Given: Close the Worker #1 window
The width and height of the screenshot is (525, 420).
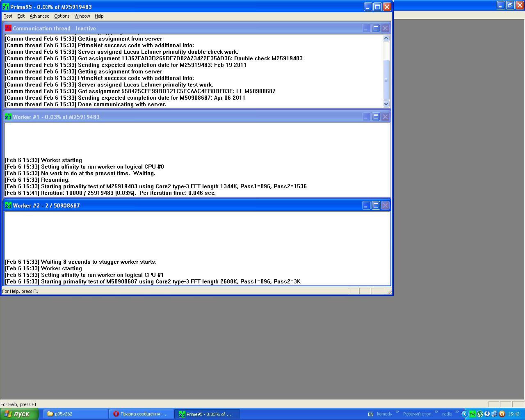Looking at the screenshot, I should point(385,117).
